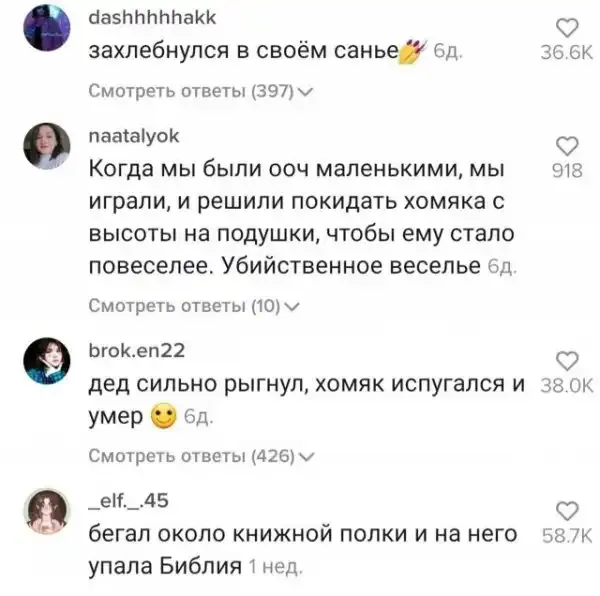The image size is (600, 596).
Task: Like the brok.en22 comment heart
Action: pyautogui.click(x=567, y=361)
